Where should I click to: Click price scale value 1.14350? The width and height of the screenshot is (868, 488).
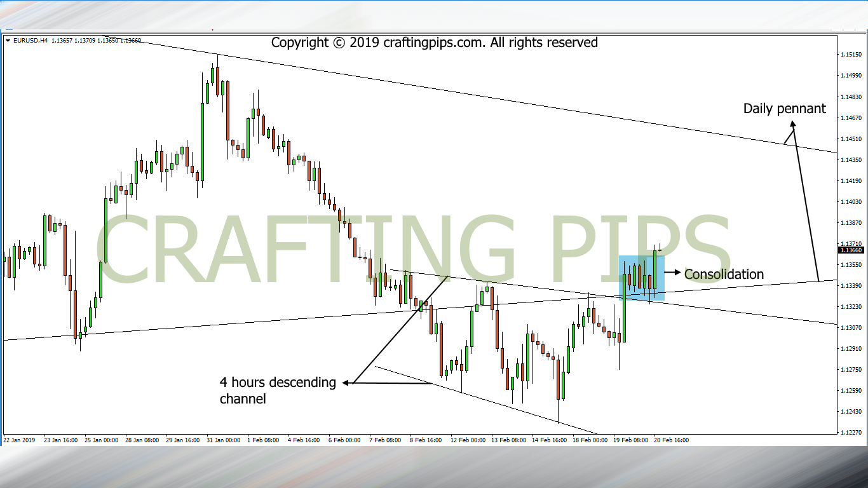click(851, 159)
